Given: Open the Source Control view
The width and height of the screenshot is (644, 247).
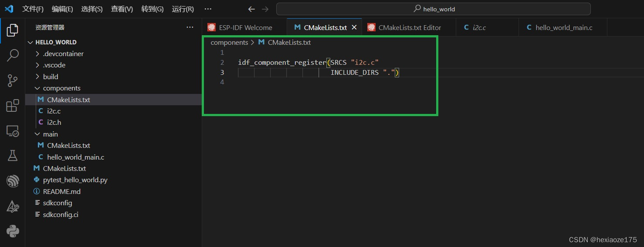Looking at the screenshot, I should pos(13,80).
